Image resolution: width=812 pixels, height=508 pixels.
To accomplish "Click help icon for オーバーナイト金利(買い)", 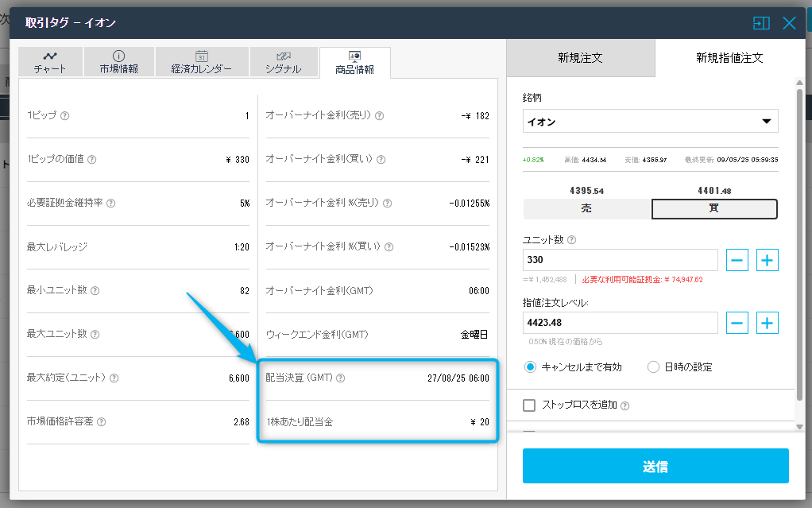I will click(381, 160).
